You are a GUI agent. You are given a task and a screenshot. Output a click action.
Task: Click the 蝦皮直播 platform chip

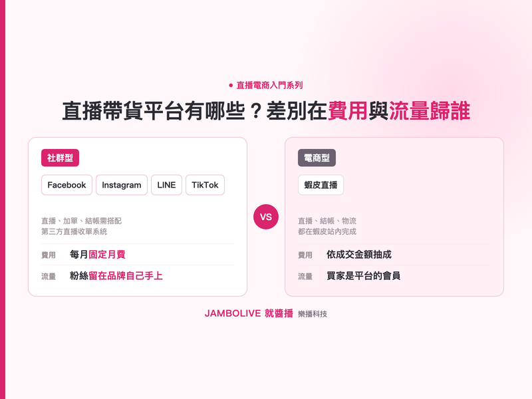[x=321, y=185]
